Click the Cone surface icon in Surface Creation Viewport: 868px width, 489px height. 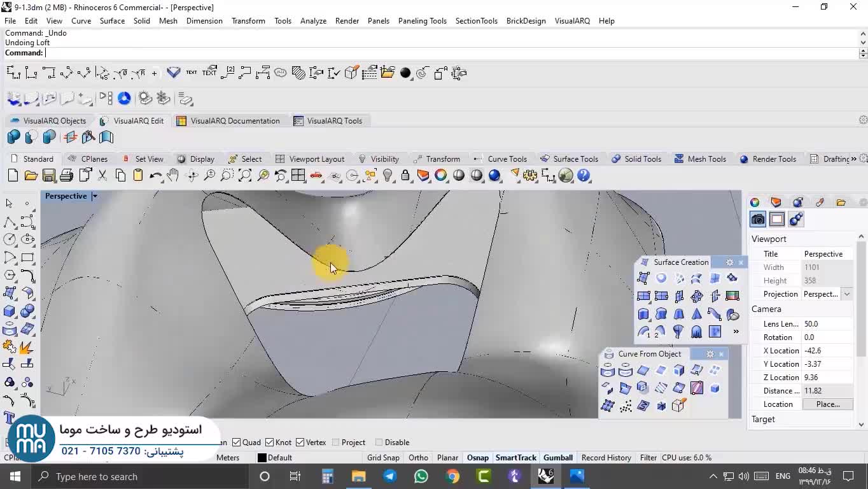[x=697, y=314]
